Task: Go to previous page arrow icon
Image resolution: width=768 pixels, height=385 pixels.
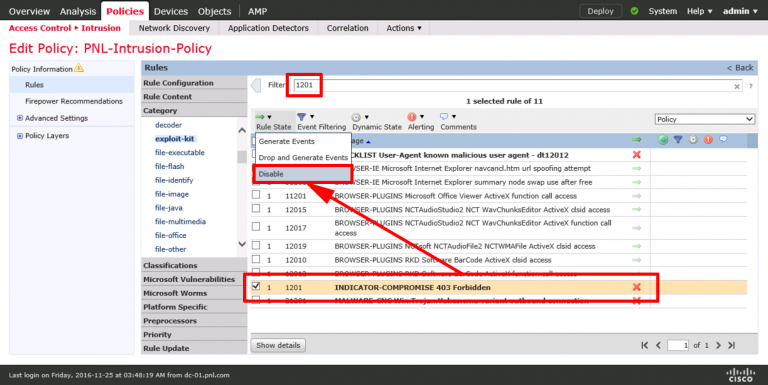Action: [x=658, y=345]
